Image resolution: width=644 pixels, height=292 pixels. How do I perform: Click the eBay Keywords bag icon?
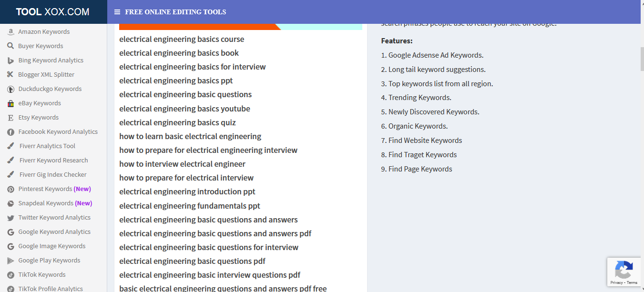[10, 103]
